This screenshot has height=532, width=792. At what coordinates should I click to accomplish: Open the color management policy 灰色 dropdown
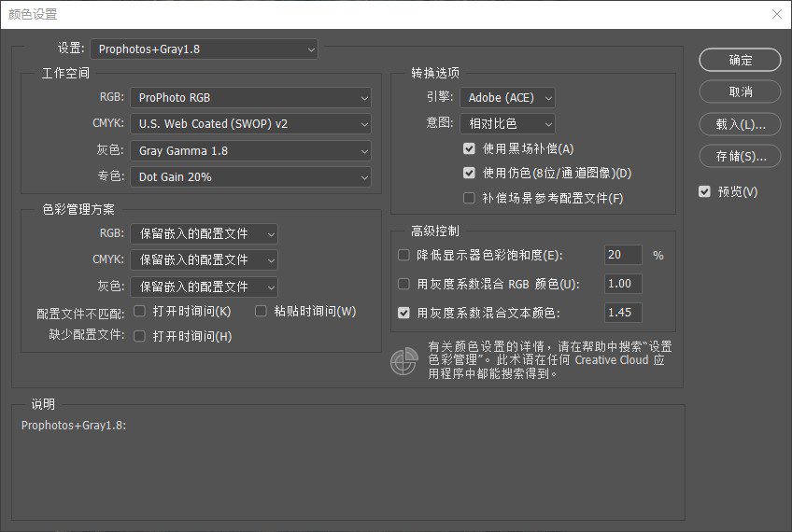(x=204, y=287)
